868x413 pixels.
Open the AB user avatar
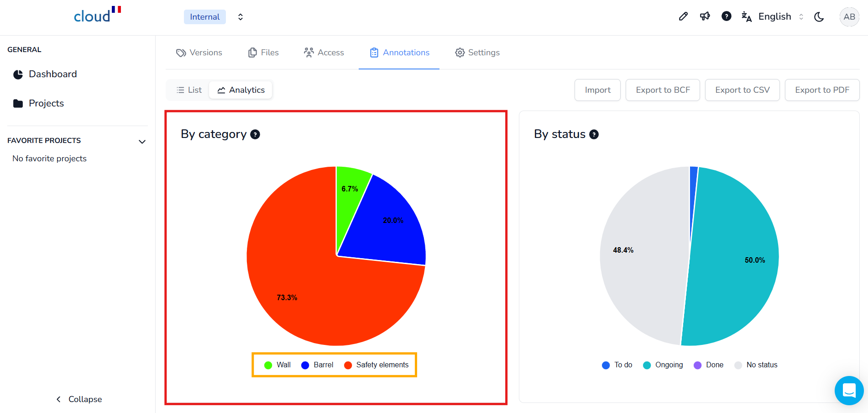coord(849,17)
